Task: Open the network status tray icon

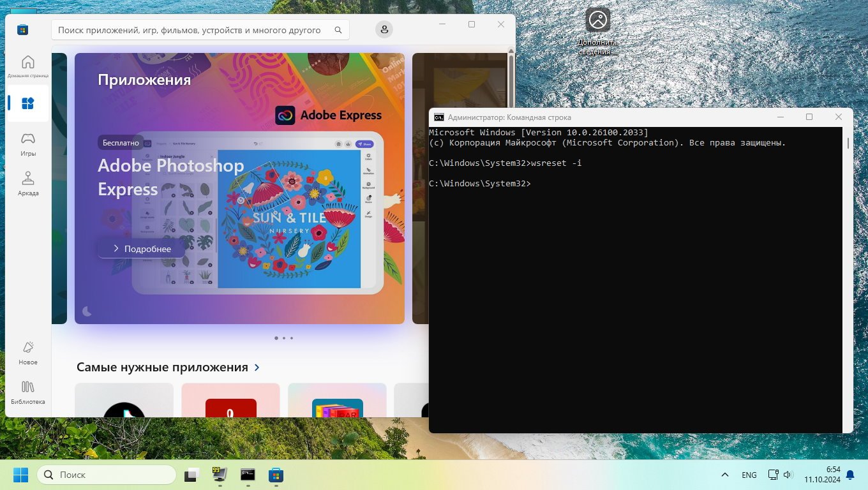Action: (774, 475)
